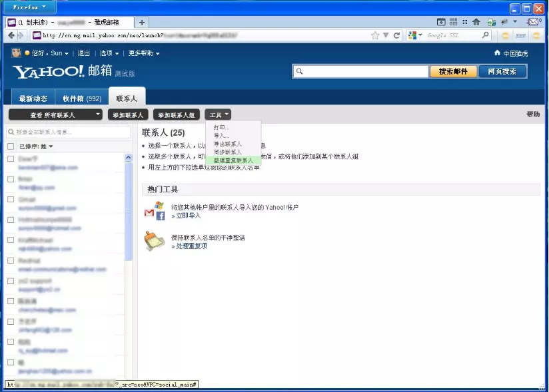
Task: Toggle the select-all contacts checkbox
Action: [x=11, y=146]
